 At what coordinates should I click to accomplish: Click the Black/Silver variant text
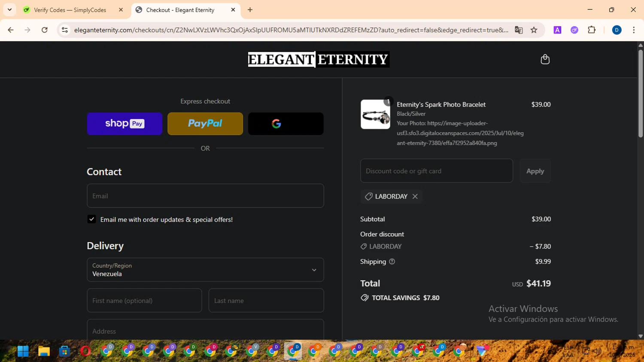pos(411,114)
